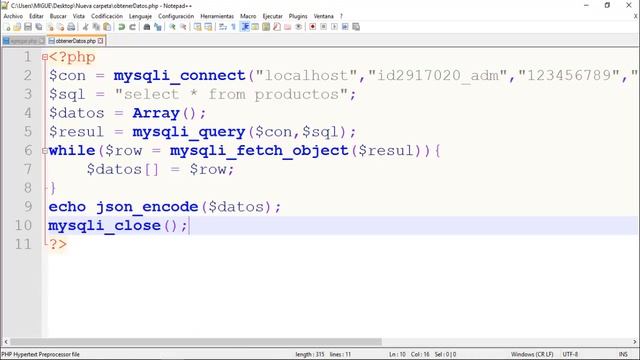Click the Folder as Workspace icon
This screenshot has width=640, height=360.
point(288,27)
